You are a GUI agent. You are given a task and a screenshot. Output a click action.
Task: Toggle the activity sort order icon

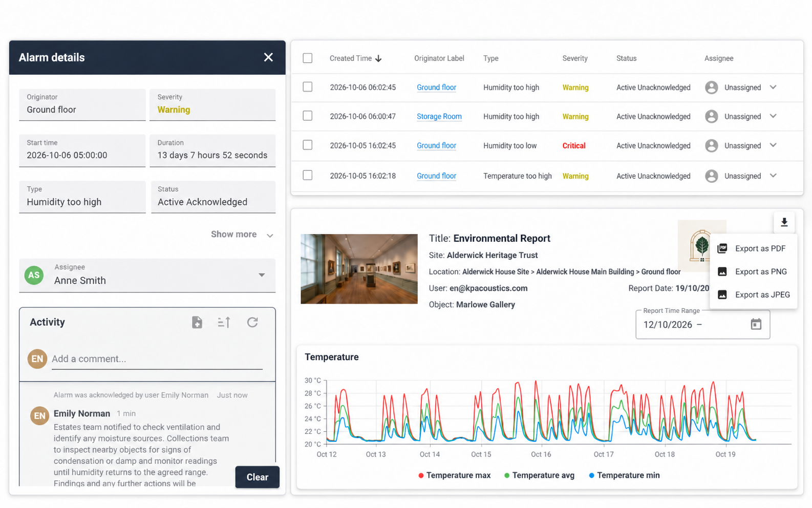(x=224, y=322)
